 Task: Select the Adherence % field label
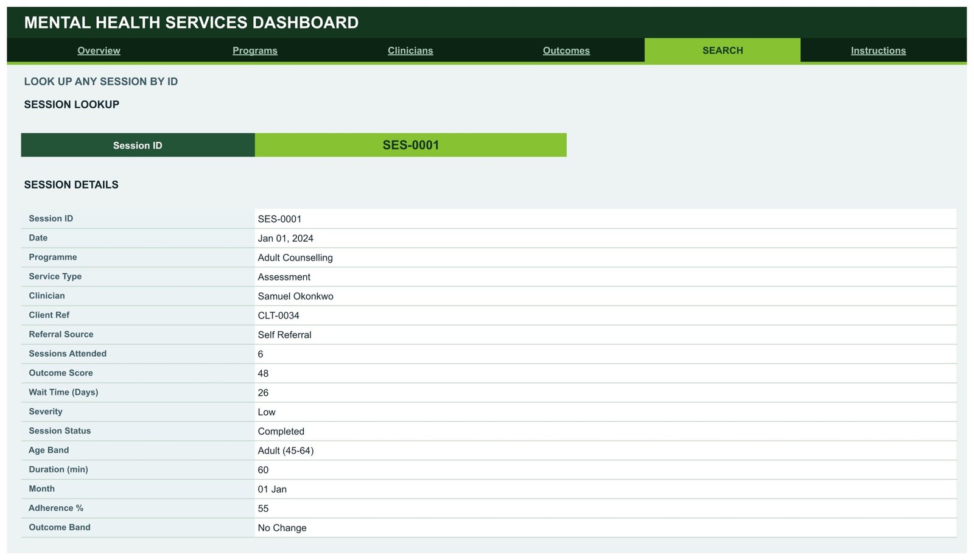pyautogui.click(x=56, y=508)
